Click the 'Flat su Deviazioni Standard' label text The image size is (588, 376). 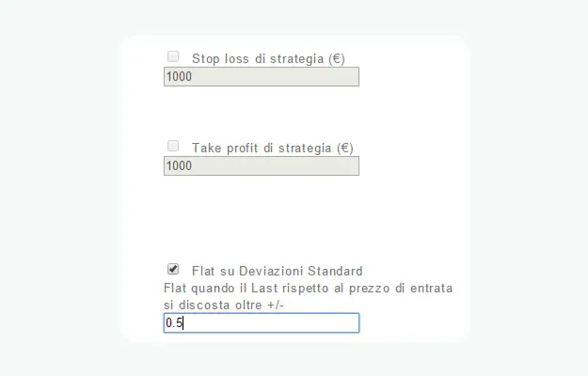pos(277,272)
